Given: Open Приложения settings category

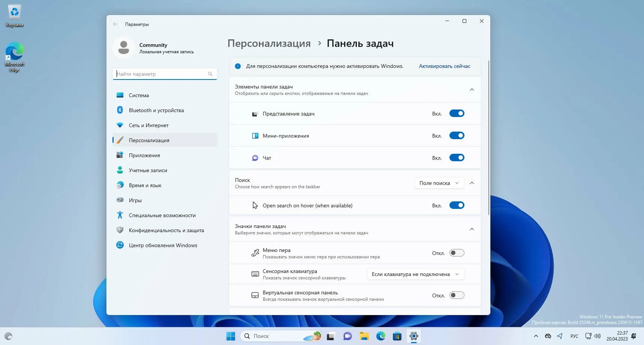Looking at the screenshot, I should coord(165,155).
